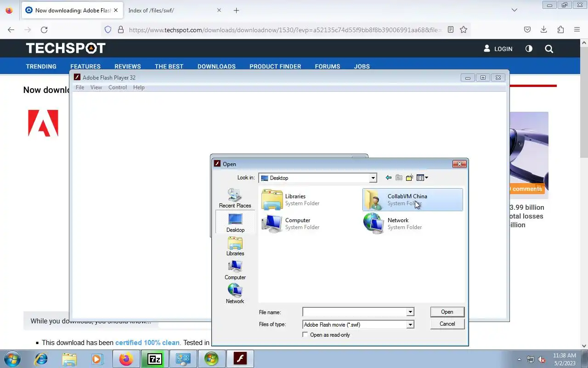Bookmark this page with star icon
This screenshot has width=588, height=368.
[464, 29]
